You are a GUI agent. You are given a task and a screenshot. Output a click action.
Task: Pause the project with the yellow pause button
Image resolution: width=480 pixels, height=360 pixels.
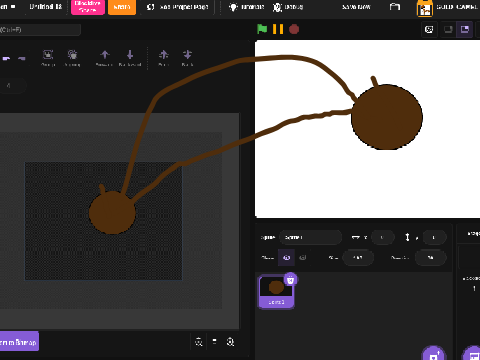point(278,29)
